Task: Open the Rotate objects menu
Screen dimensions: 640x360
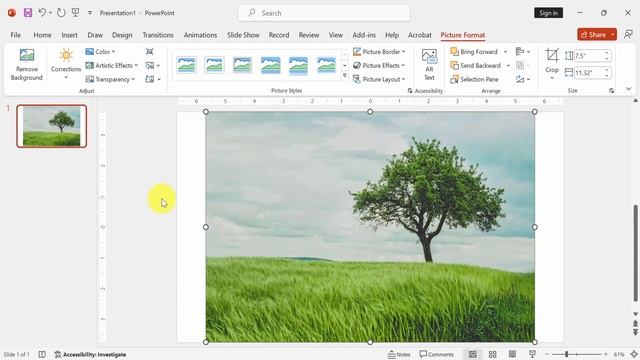Action: (523, 79)
